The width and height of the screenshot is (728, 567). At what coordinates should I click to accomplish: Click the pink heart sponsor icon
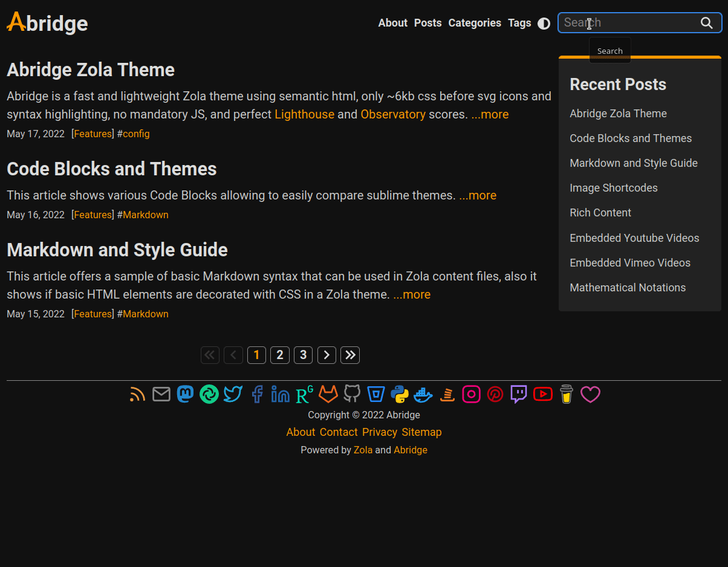coord(590,395)
